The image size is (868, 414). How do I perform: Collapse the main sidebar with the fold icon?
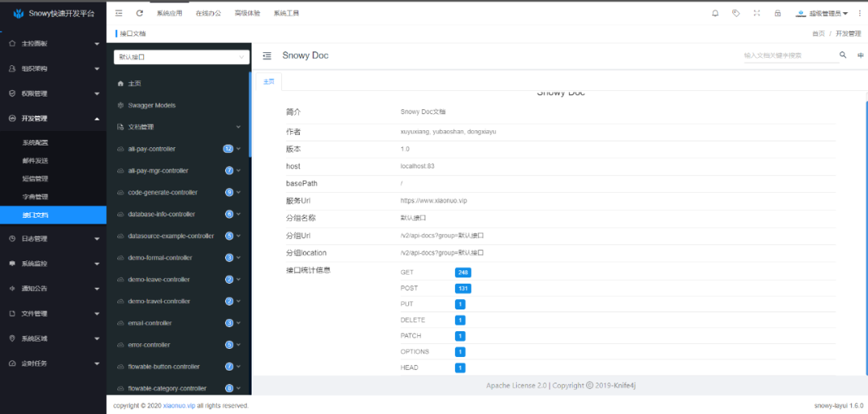coord(119,14)
